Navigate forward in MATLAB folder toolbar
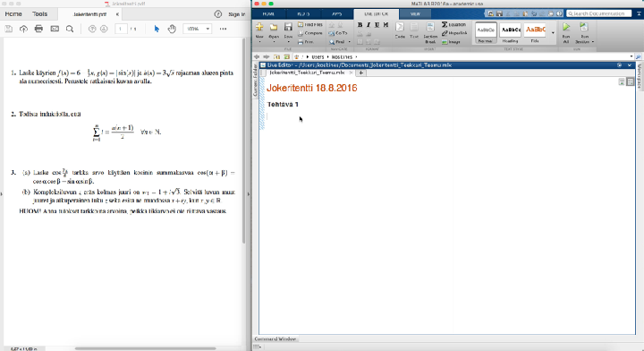Viewport: 644px width, 351px height. pos(267,56)
